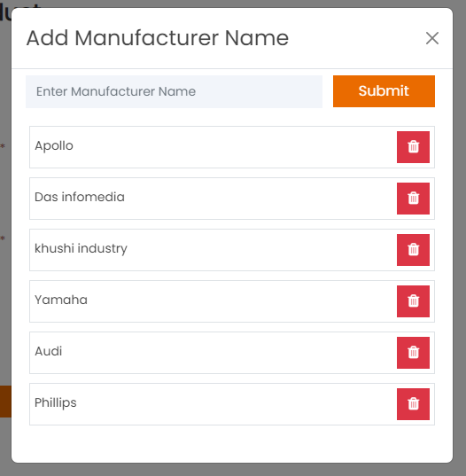
Task: Delete the Phillips manufacturer entry
Action: [x=413, y=404]
